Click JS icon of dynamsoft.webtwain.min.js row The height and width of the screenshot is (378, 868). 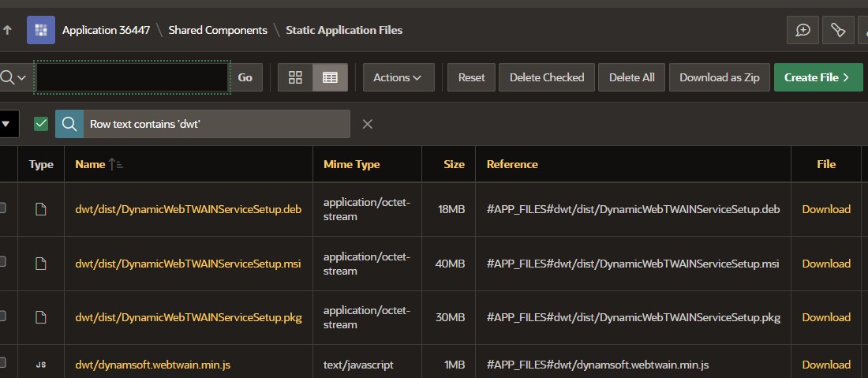point(41,365)
